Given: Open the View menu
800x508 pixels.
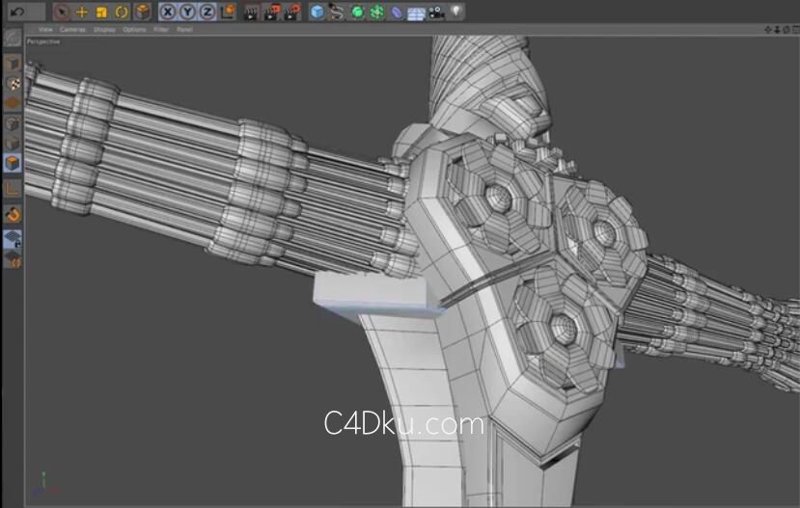Looking at the screenshot, I should (x=45, y=30).
